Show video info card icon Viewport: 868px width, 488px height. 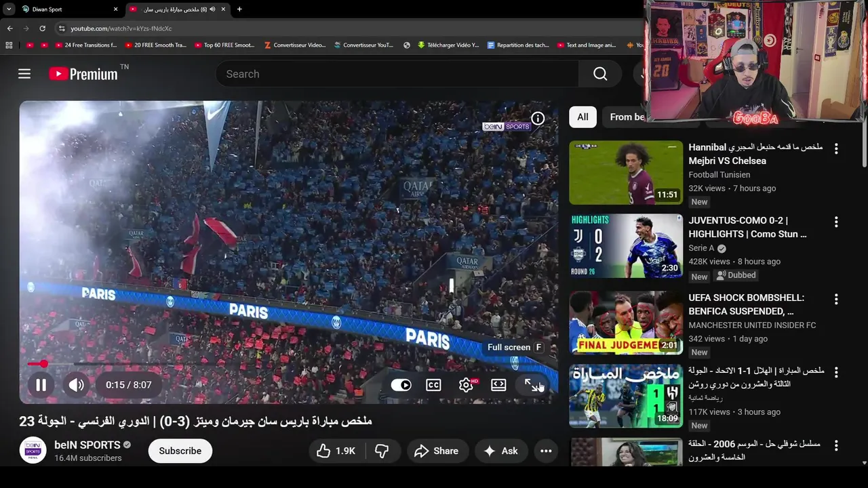[538, 119]
